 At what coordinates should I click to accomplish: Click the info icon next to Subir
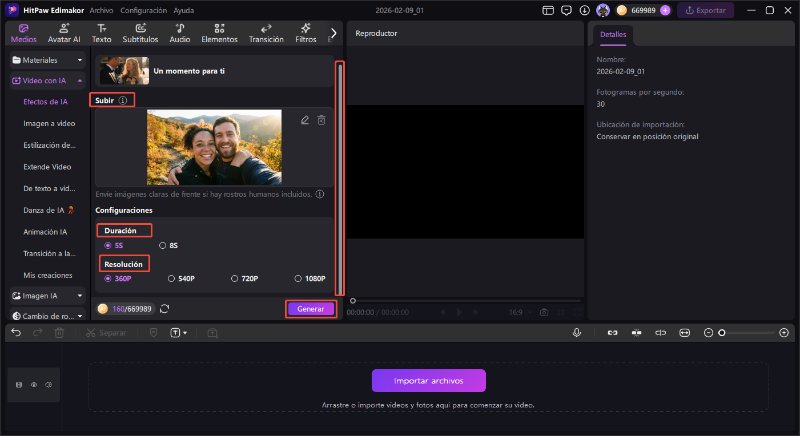[123, 100]
